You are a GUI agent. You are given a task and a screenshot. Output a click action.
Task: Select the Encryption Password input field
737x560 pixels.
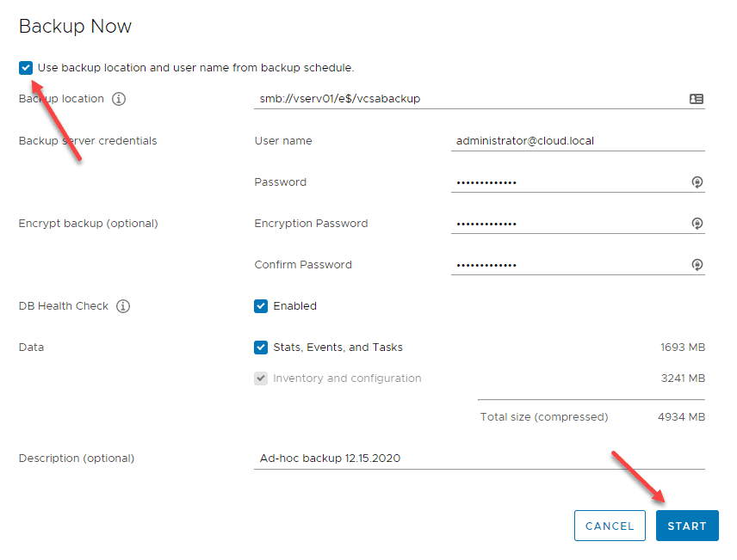pyautogui.click(x=568, y=224)
